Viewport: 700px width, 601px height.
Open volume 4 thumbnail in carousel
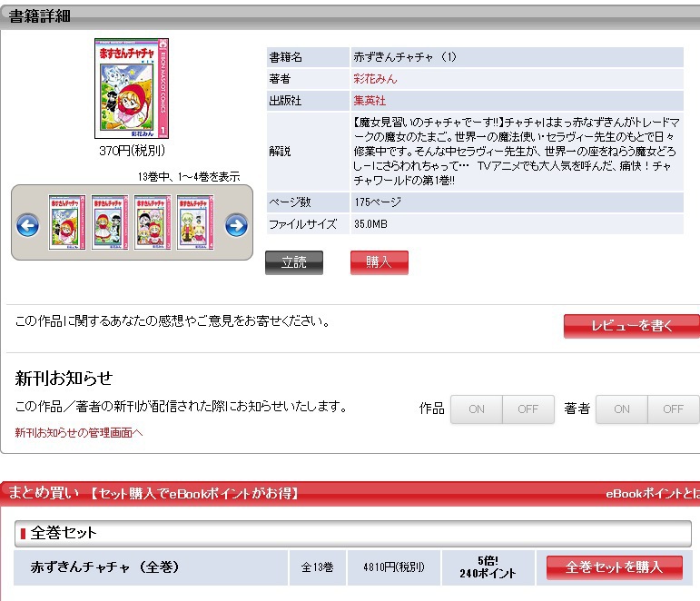[195, 222]
